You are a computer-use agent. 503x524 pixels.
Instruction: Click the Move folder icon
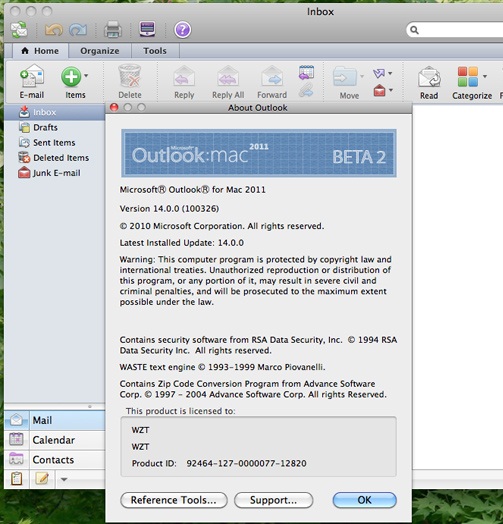[345, 77]
